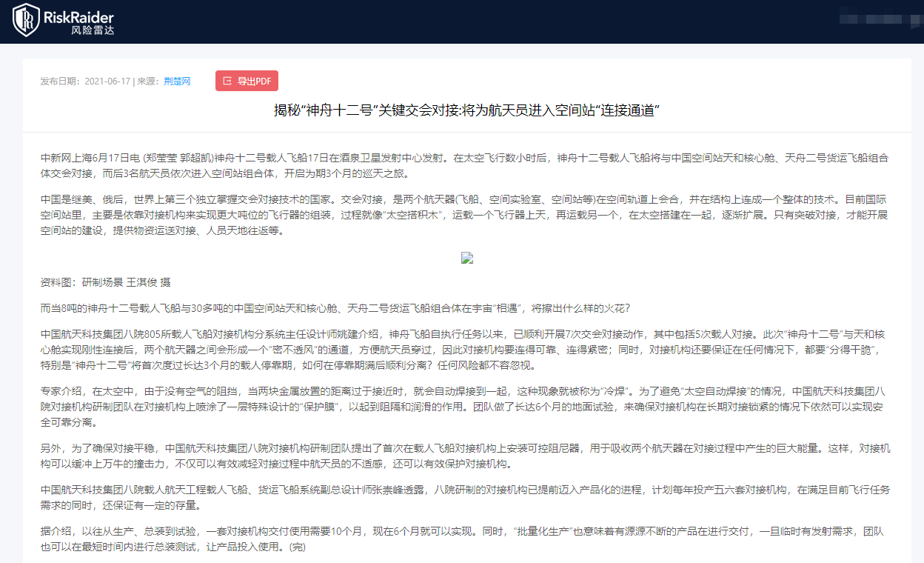Click the RiskRaider brand name text

point(79,16)
